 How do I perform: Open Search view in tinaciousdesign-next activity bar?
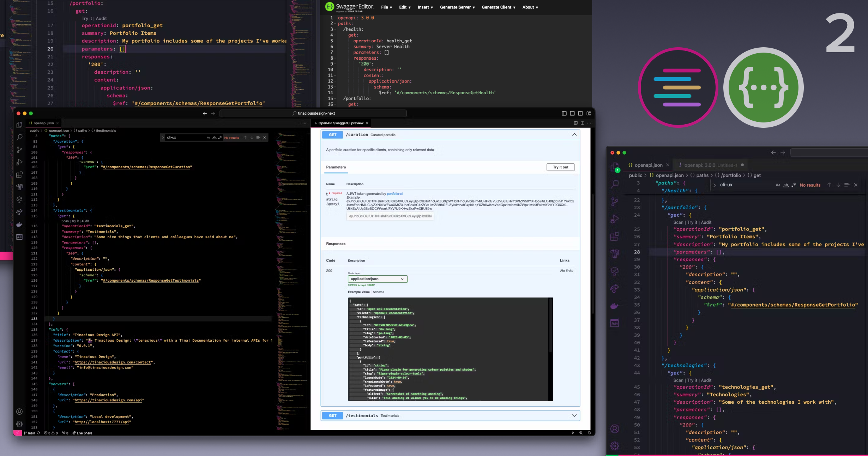pyautogui.click(x=19, y=137)
